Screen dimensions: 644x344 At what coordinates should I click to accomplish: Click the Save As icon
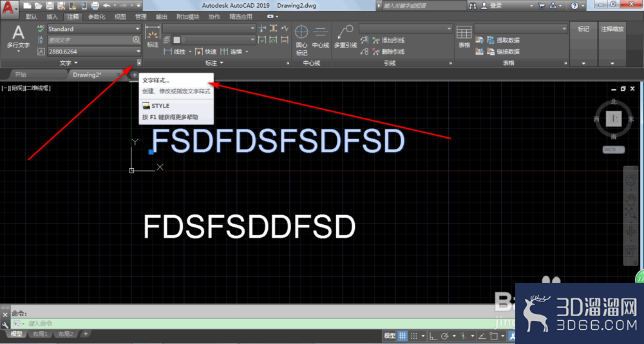tap(61, 6)
